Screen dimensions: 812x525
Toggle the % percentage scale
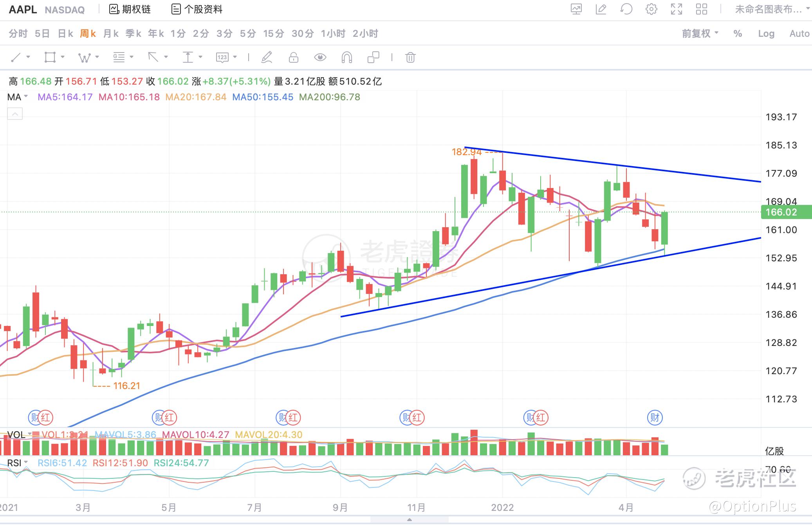738,34
